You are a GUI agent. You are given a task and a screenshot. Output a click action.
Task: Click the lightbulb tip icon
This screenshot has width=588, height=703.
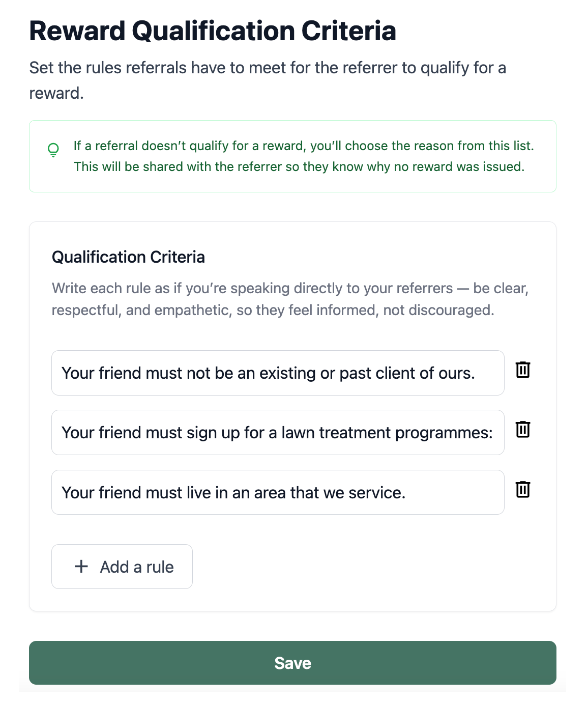point(52,150)
